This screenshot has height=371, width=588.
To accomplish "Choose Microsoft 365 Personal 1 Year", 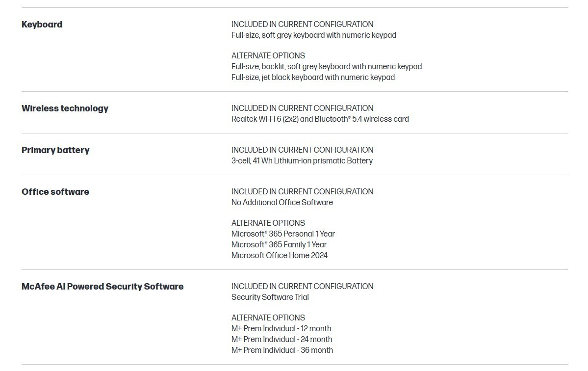I will [x=283, y=234].
